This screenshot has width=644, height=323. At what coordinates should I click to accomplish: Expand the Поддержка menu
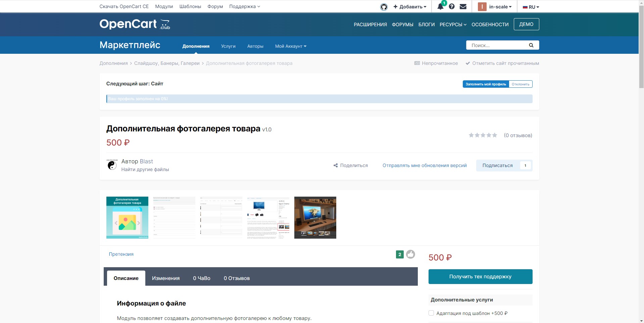tap(245, 6)
